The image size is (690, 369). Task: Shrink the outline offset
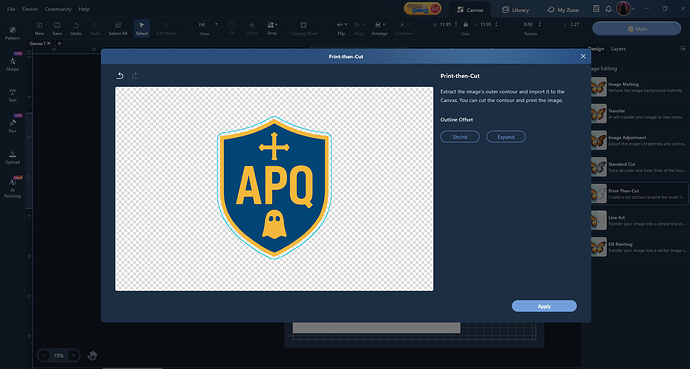click(x=460, y=137)
